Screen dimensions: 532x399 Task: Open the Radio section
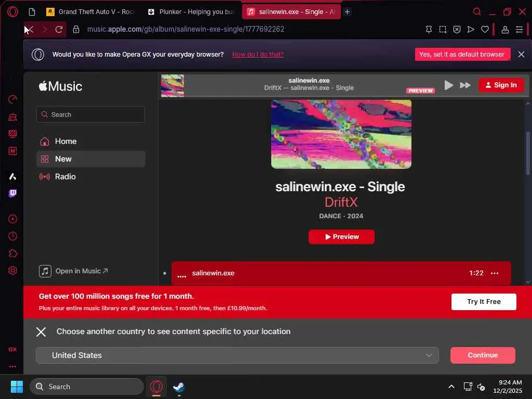pyautogui.click(x=90, y=177)
